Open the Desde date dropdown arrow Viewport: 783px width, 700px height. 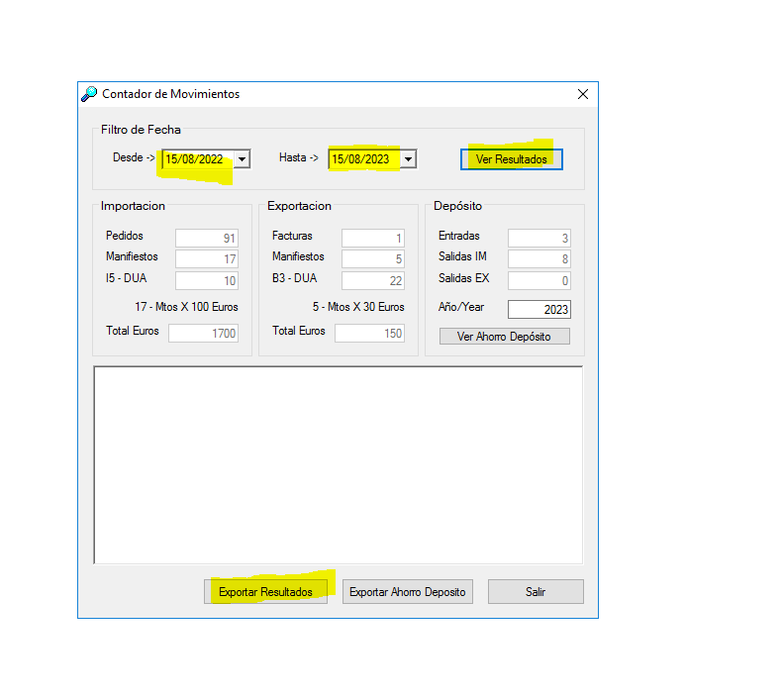(243, 158)
